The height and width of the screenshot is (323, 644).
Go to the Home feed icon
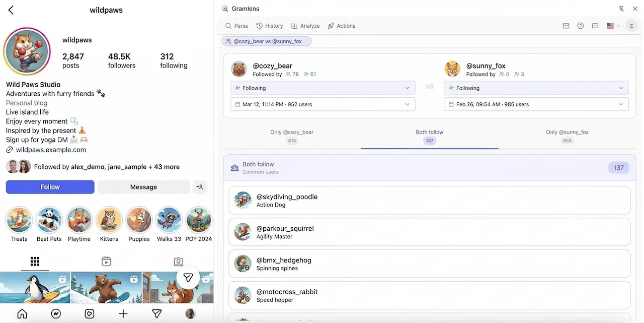pos(22,313)
